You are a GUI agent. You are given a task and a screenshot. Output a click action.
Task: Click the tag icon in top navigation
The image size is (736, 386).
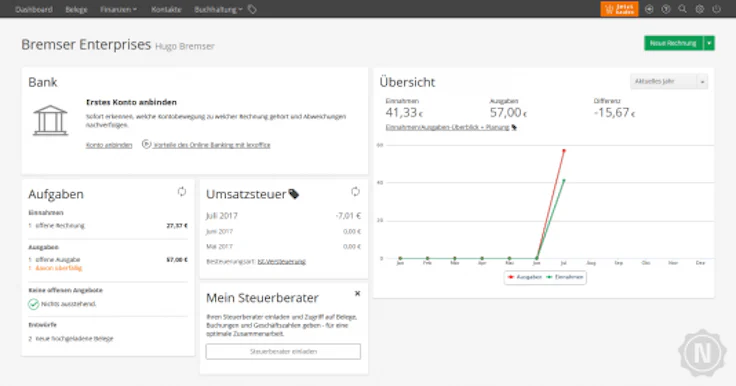point(252,9)
